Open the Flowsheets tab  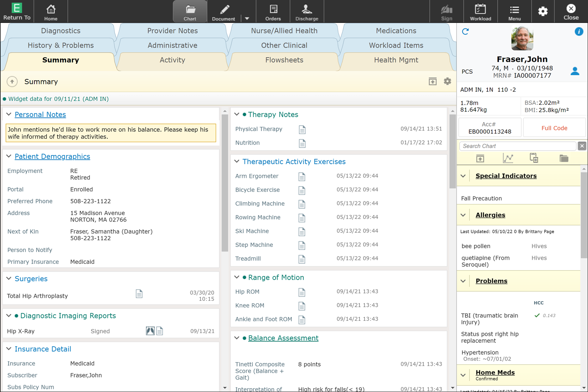[x=284, y=60]
